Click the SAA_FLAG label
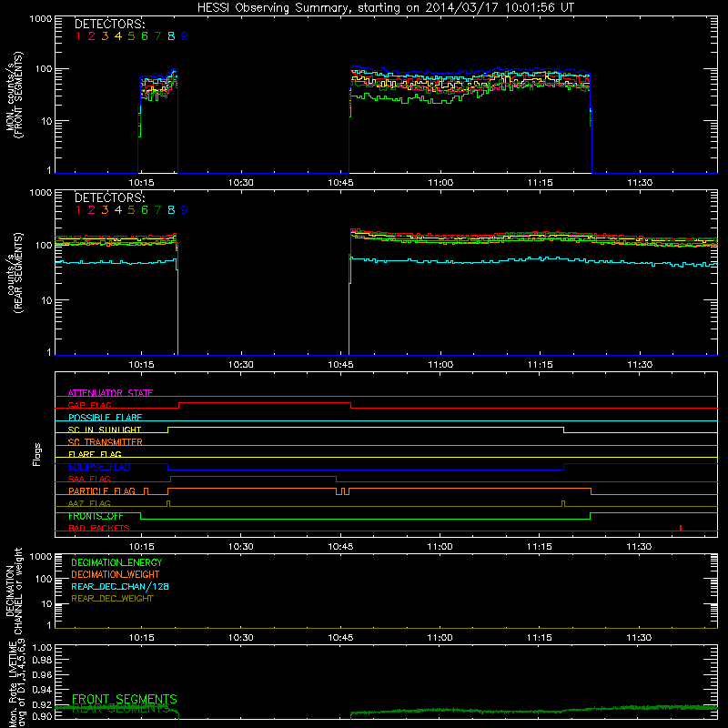The height and width of the screenshot is (728, 728). coord(89,479)
